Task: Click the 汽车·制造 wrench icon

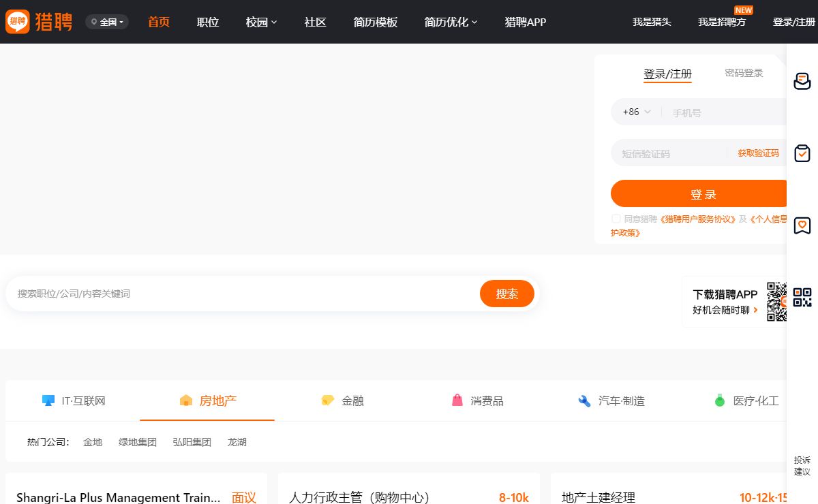Action: click(x=584, y=400)
